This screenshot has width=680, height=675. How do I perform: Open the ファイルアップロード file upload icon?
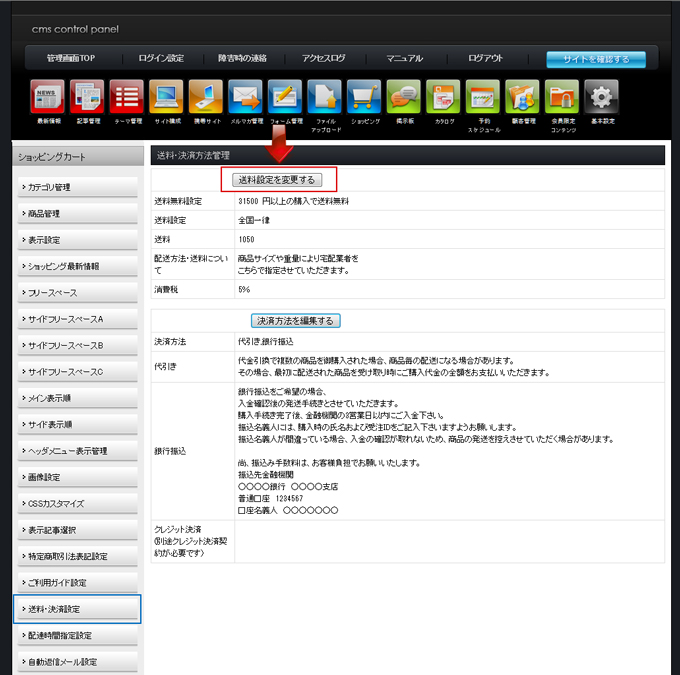coord(325,98)
